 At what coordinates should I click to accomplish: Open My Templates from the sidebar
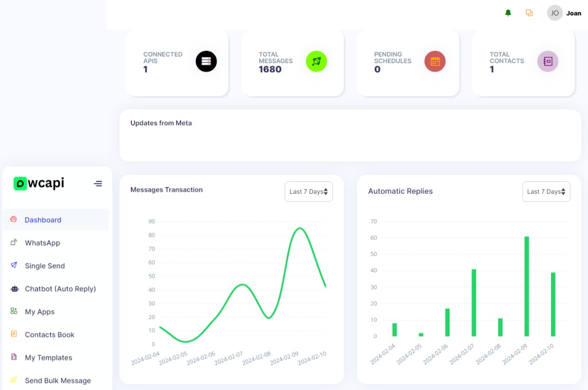pos(48,357)
